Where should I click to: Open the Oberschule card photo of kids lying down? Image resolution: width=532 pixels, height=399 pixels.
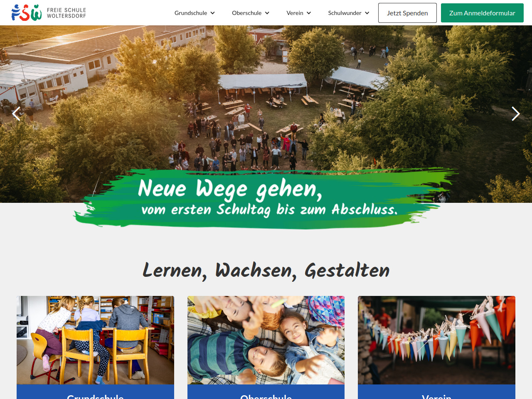click(266, 340)
